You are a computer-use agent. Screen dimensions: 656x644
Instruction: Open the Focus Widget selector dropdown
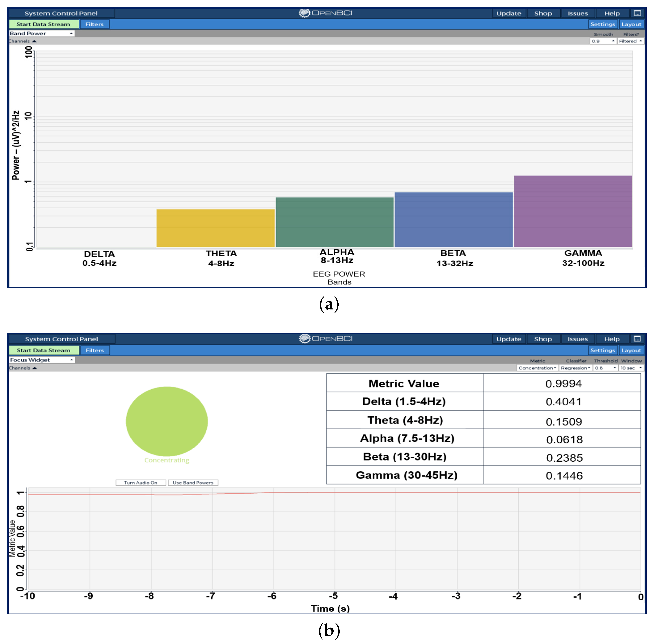point(41,360)
